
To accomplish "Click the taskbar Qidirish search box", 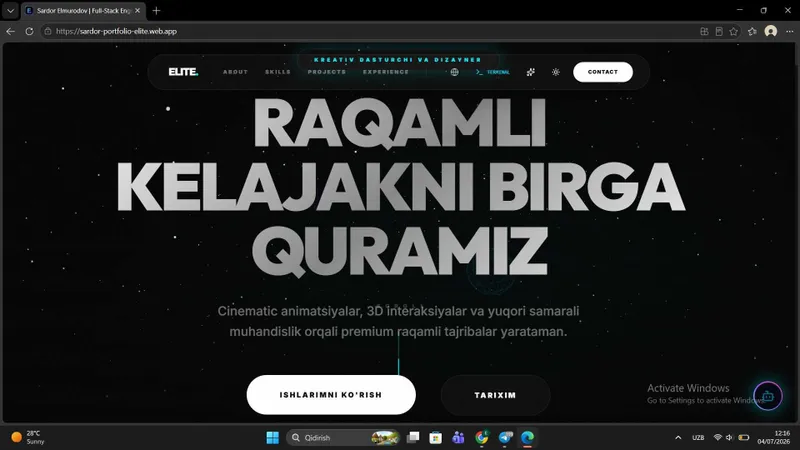I will pyautogui.click(x=343, y=437).
